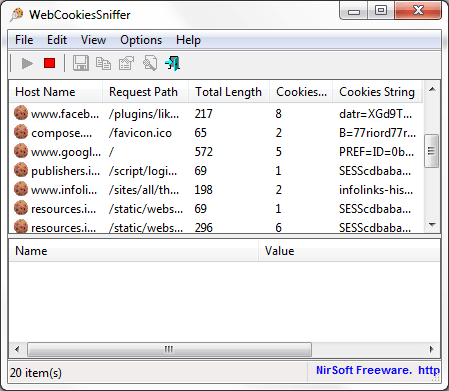Sort by Host Name column header
449x391 pixels.
[55, 92]
